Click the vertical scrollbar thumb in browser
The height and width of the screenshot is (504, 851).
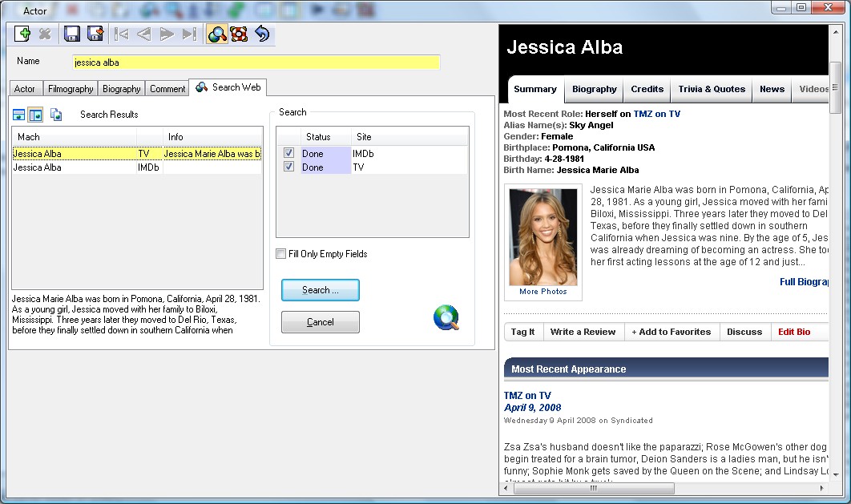pyautogui.click(x=835, y=87)
